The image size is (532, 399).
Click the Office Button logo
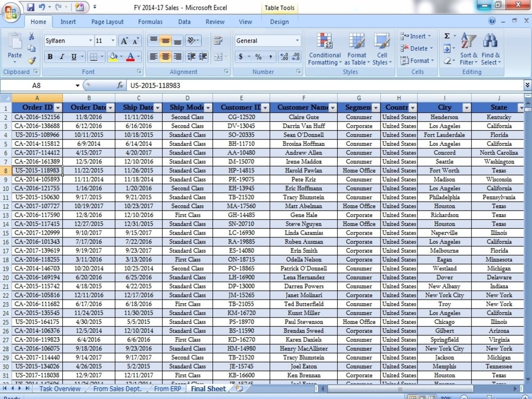(11, 13)
